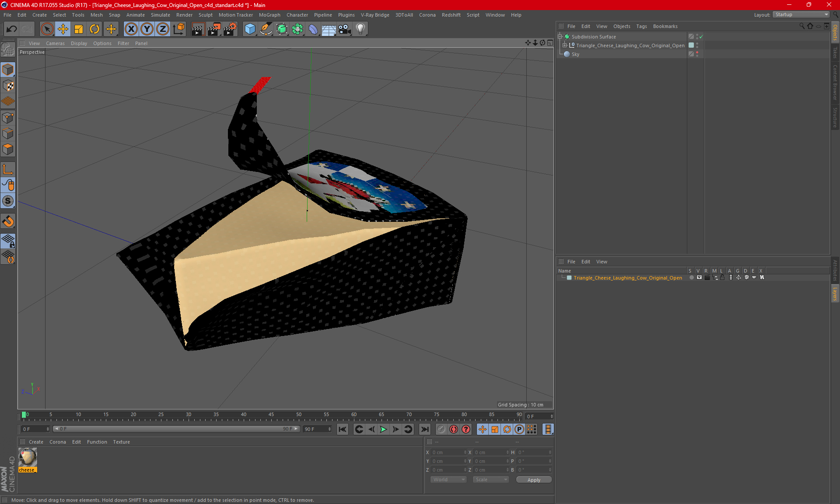Click the Floor environment icon
The image size is (840, 504).
tap(329, 29)
